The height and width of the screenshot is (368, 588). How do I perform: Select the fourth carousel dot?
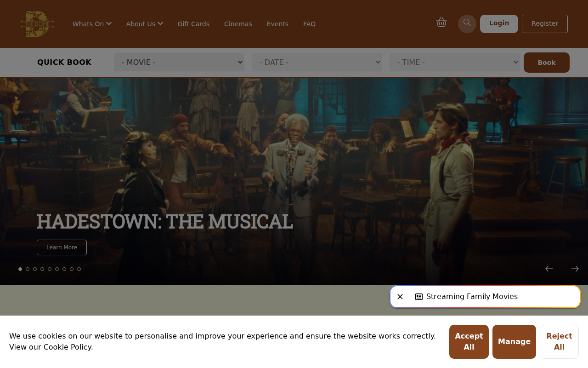click(x=42, y=269)
